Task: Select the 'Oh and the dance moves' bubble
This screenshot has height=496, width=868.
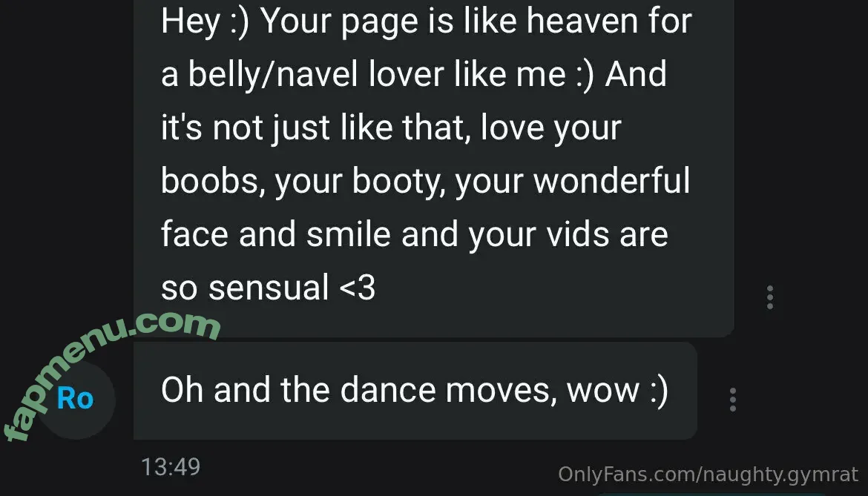Action: [x=415, y=391]
